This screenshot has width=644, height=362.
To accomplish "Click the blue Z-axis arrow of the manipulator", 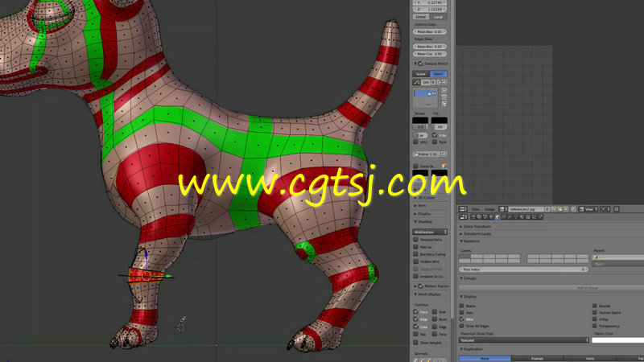I will click(x=146, y=254).
